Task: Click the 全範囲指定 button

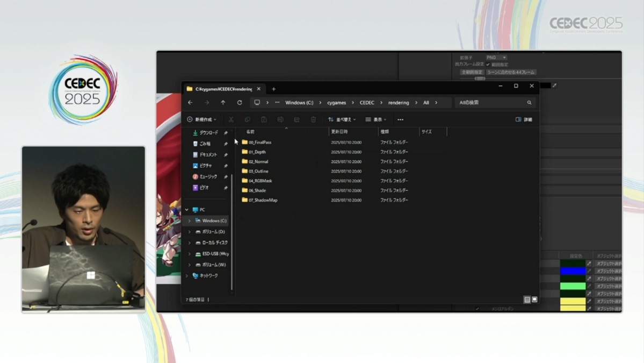Action: (x=472, y=73)
